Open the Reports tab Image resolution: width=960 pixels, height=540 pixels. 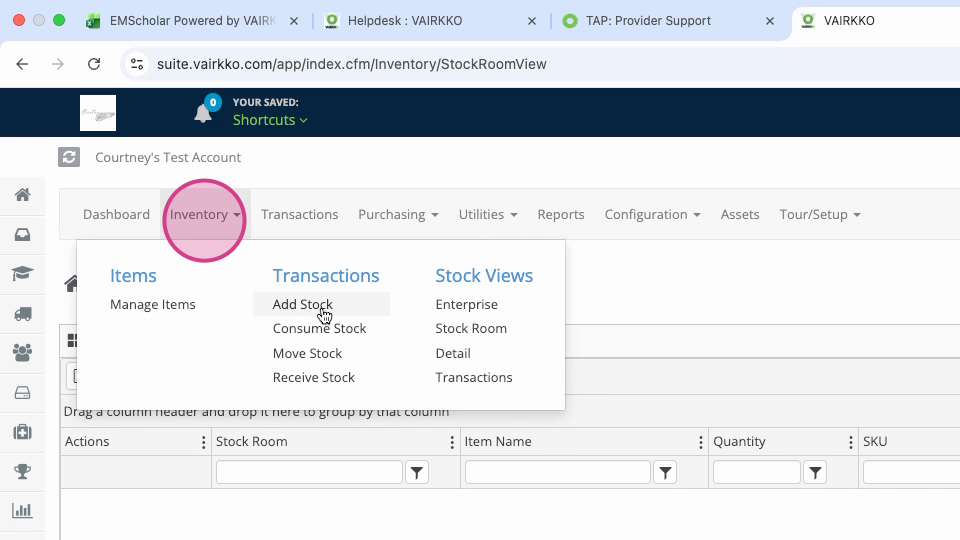tap(561, 214)
